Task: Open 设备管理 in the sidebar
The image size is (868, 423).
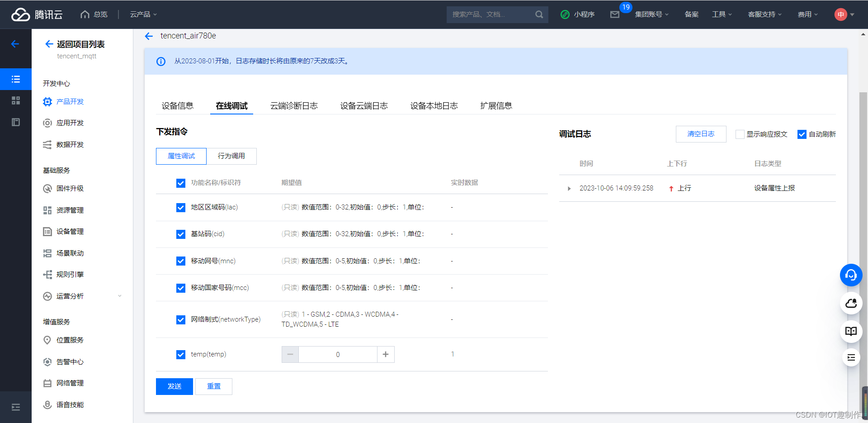Action: click(63, 232)
